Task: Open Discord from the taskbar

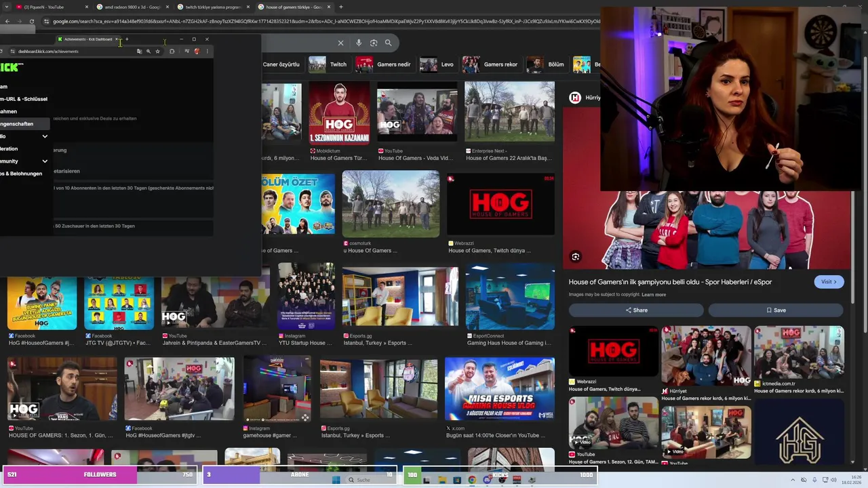Action: tap(487, 480)
